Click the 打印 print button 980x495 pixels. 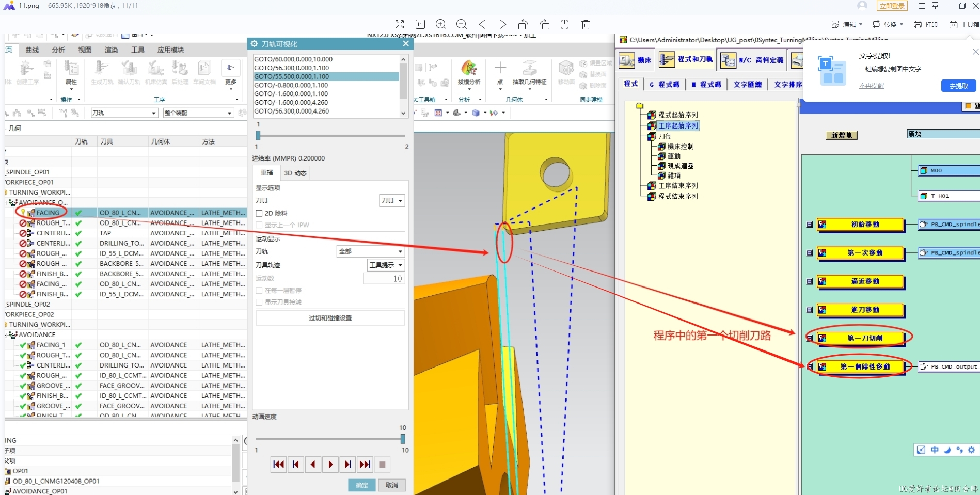point(926,24)
